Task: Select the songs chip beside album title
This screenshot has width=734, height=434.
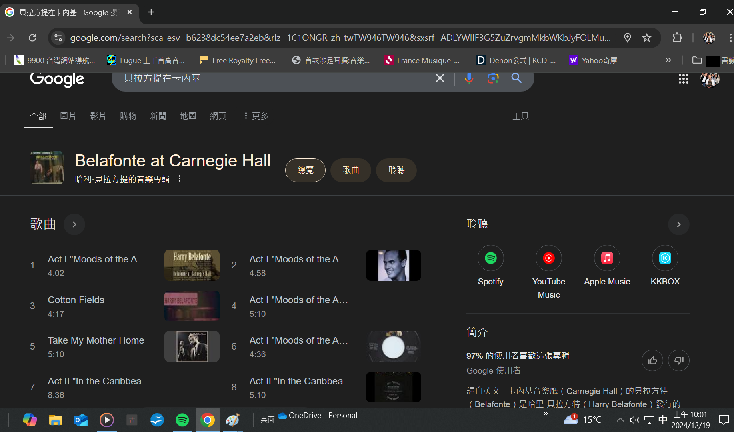Action: click(351, 170)
